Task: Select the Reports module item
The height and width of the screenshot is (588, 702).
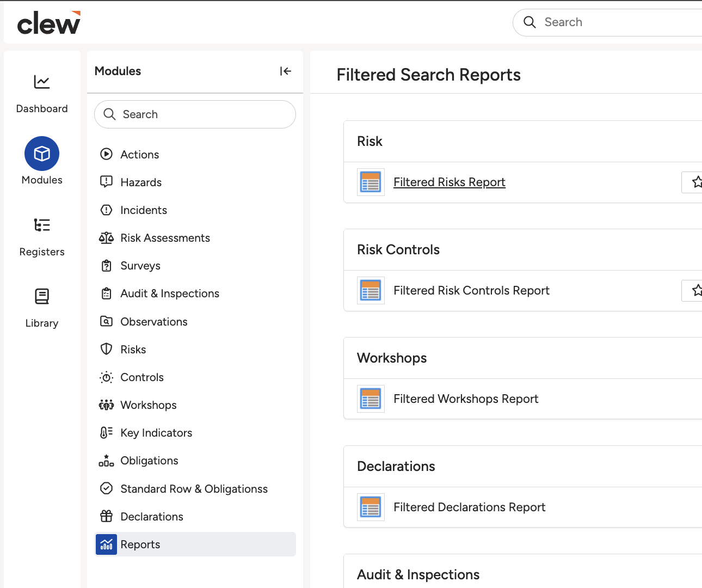Action: point(195,544)
